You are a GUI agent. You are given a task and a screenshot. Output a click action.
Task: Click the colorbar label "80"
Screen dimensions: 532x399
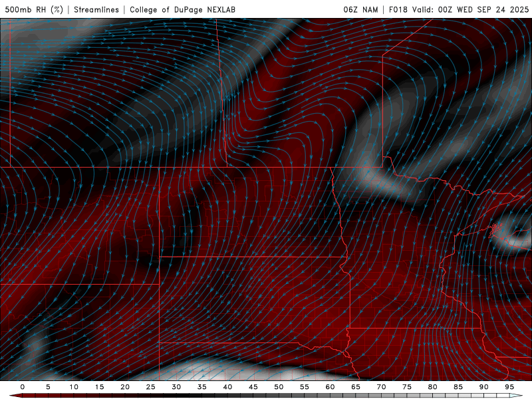432,387
